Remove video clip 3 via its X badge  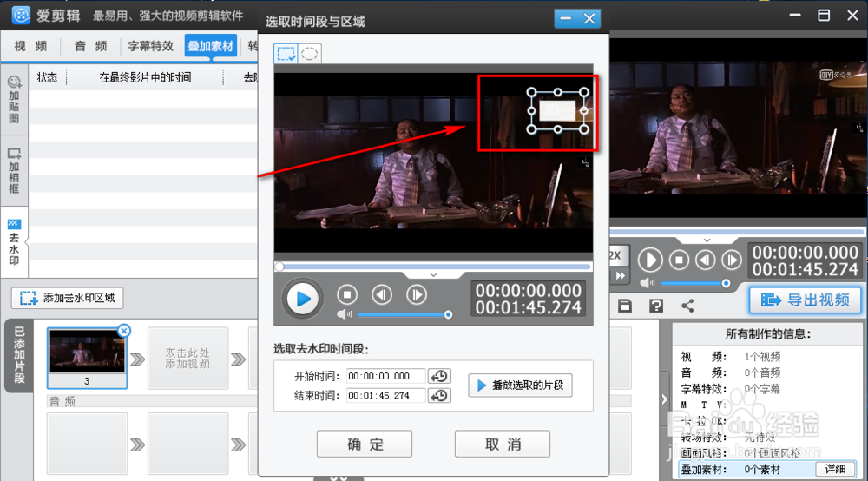[x=124, y=331]
